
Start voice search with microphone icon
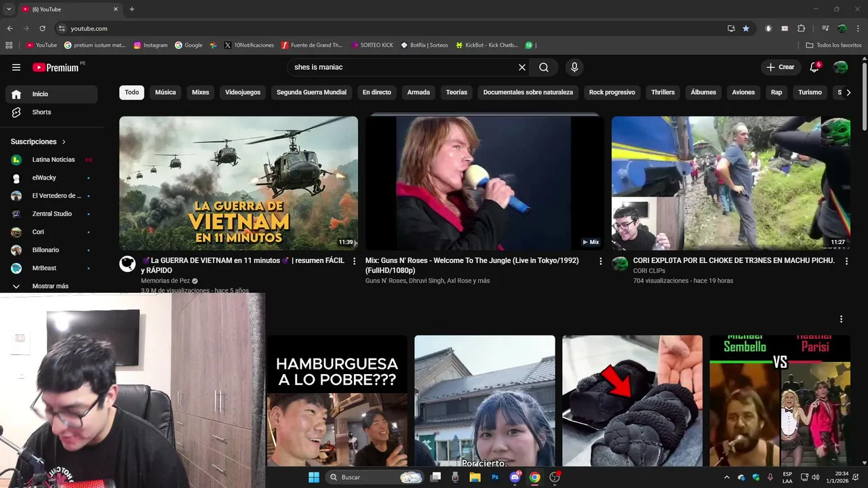pyautogui.click(x=574, y=67)
